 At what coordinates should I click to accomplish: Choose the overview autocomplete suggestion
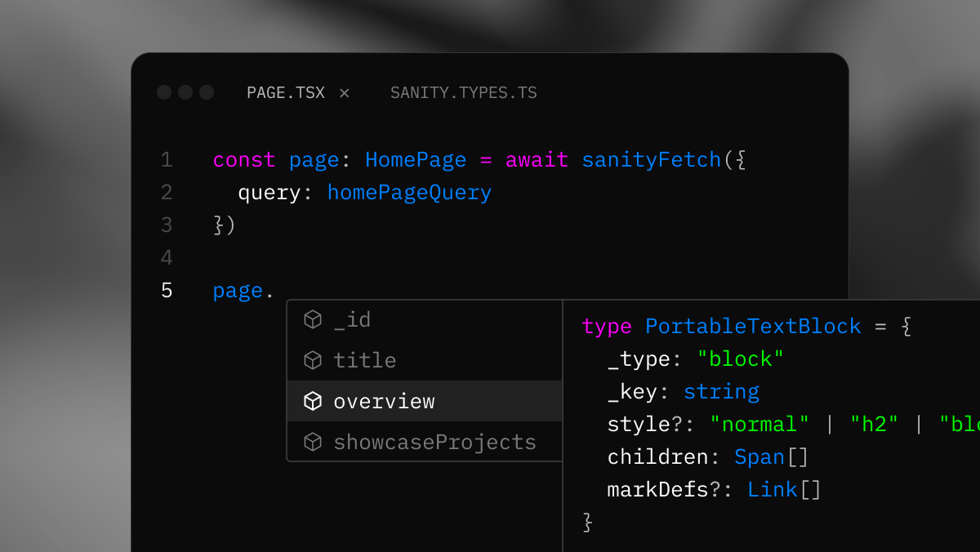click(425, 401)
